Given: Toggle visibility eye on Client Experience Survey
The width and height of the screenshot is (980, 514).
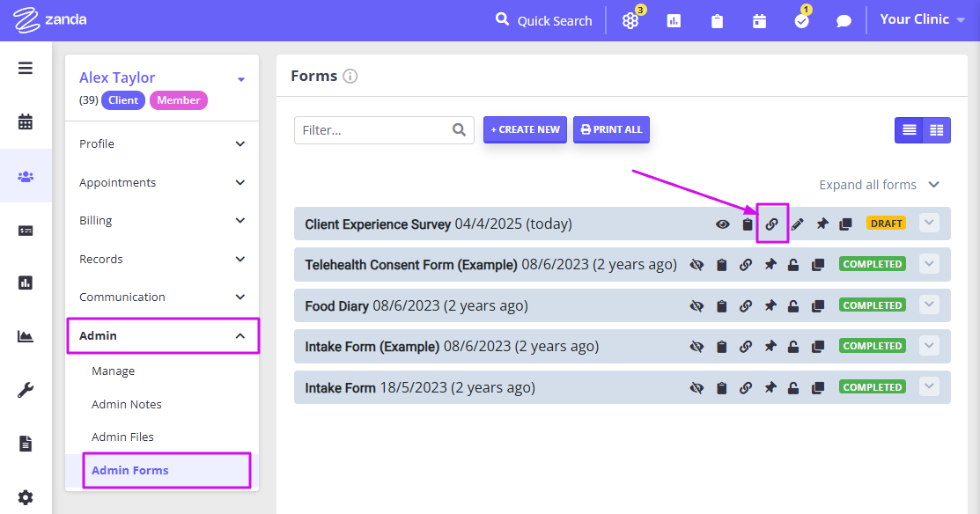Looking at the screenshot, I should 723,224.
